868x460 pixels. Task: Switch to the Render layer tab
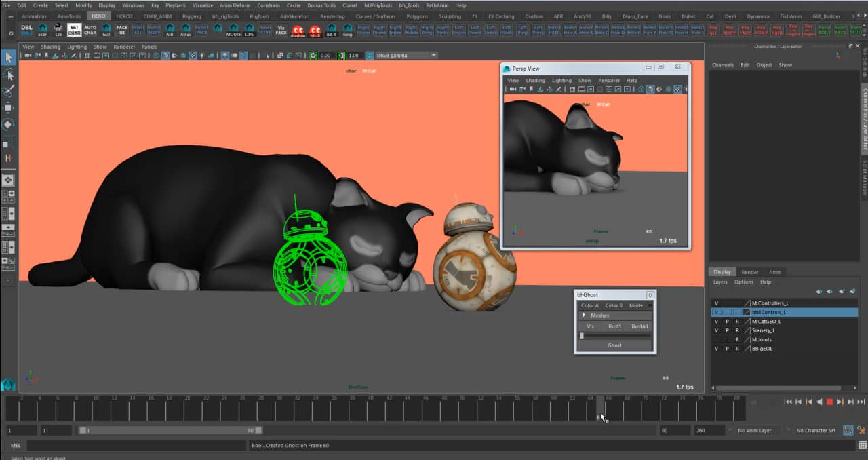click(750, 272)
